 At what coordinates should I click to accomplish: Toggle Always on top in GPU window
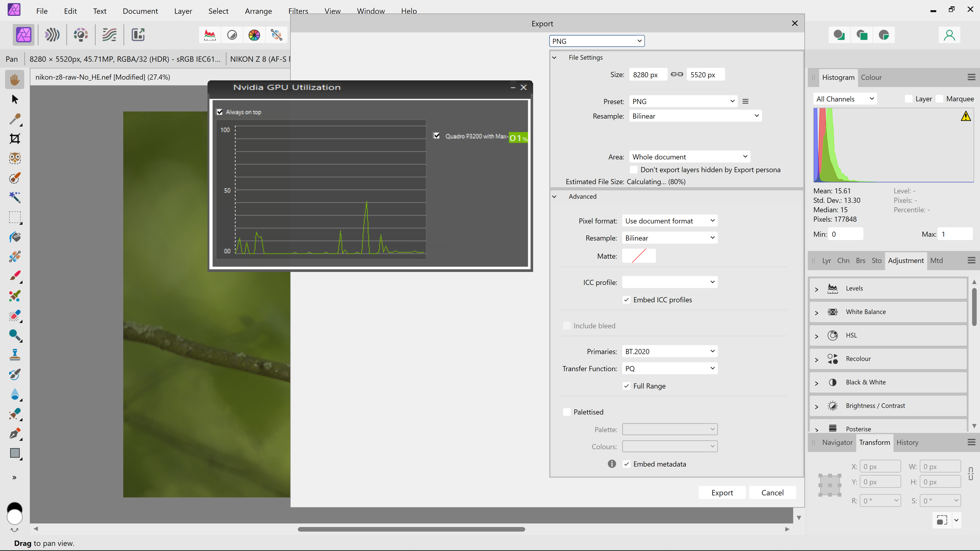[219, 112]
